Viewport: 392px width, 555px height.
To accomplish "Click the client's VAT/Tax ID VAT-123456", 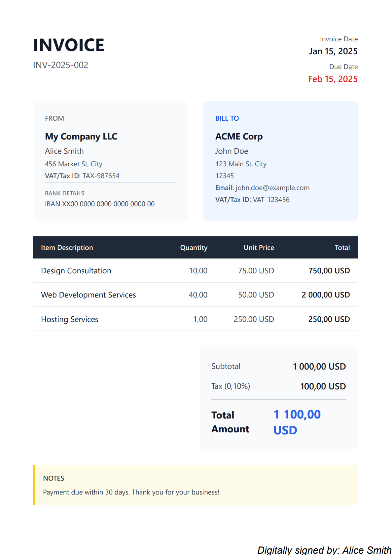I will point(271,200).
